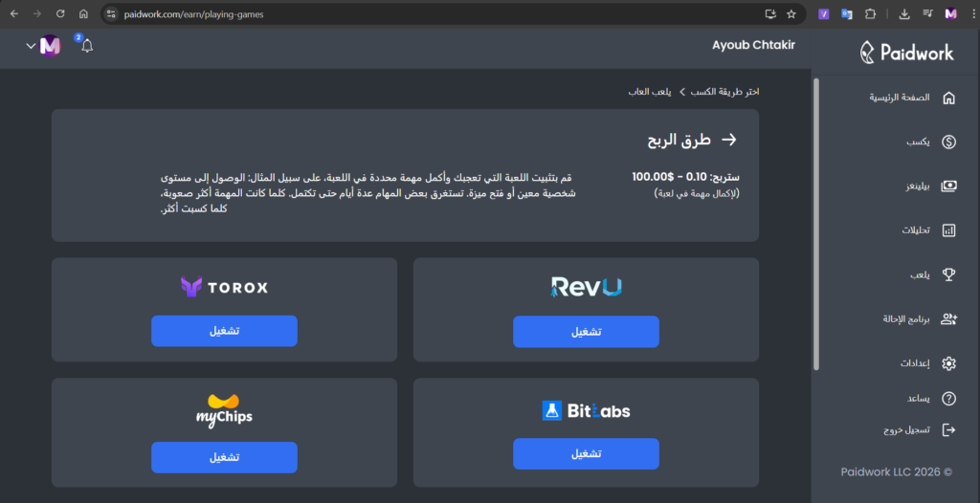Click the ستربح: 0.10 - 100.00$ text
The height and width of the screenshot is (503, 980).
pyautogui.click(x=685, y=177)
